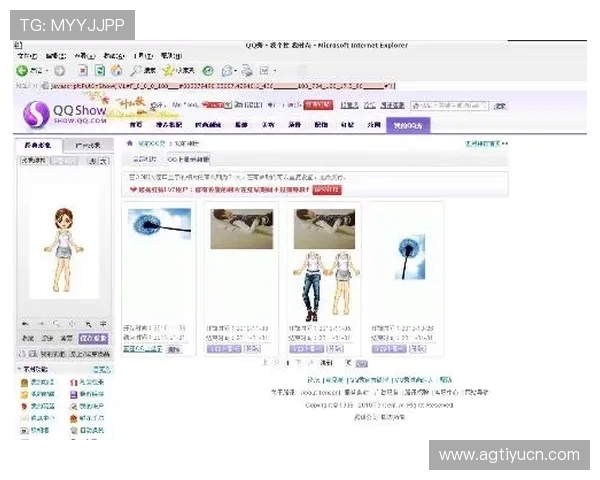Click the IE Forward arrow button
The image size is (600, 480).
[x=59, y=71]
